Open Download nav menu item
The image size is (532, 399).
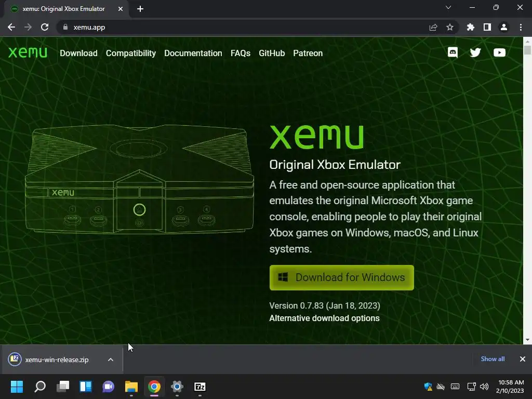[79, 54]
